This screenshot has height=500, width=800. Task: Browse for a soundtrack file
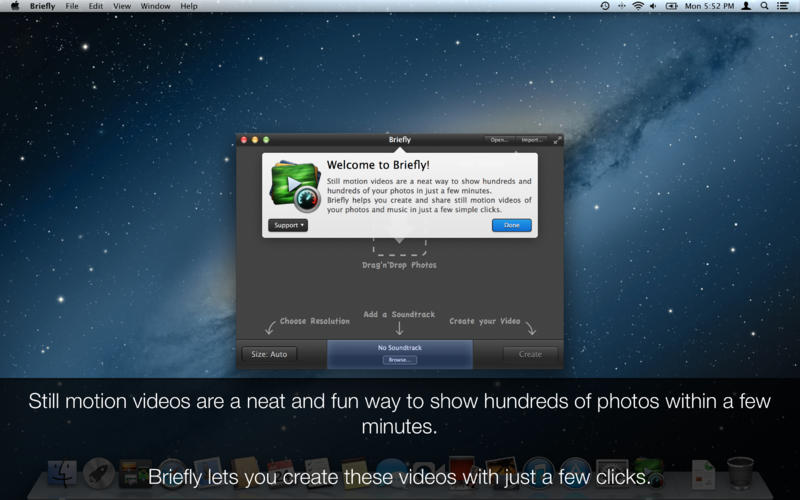[x=399, y=360]
